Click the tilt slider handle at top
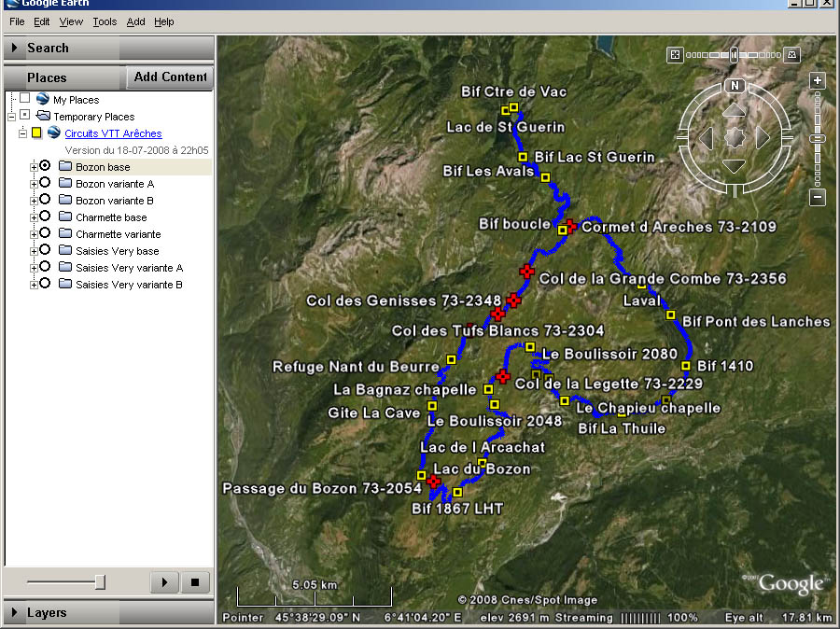 [734, 55]
